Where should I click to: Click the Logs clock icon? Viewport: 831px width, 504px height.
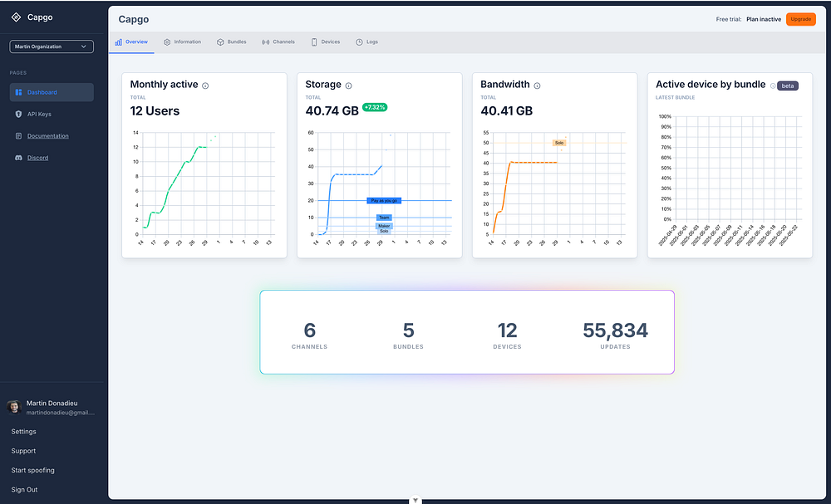[359, 42]
